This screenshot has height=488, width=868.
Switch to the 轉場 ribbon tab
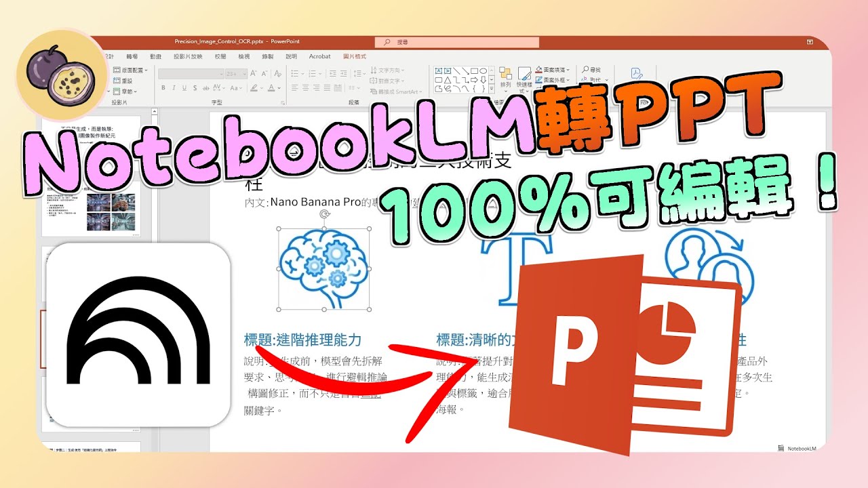tap(132, 57)
